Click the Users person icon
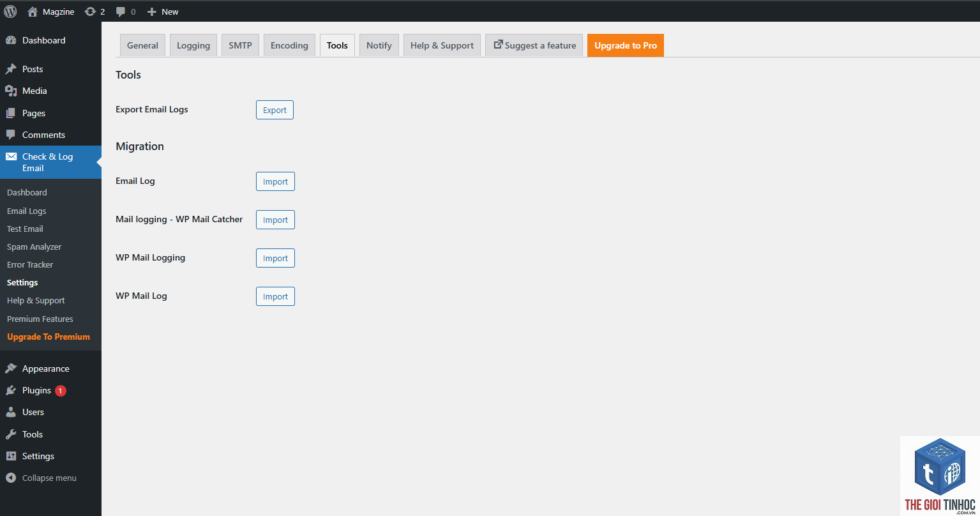 [11, 412]
